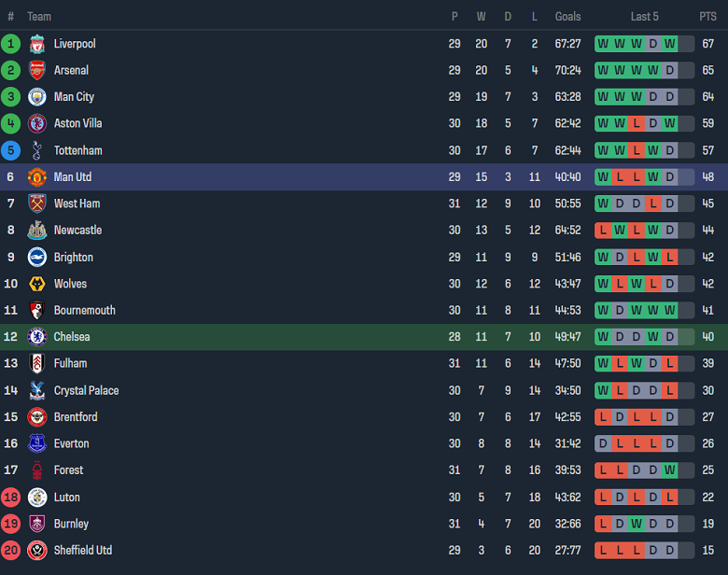Image resolution: width=728 pixels, height=575 pixels.
Task: Click the Tottenham club crest icon
Action: click(x=37, y=150)
